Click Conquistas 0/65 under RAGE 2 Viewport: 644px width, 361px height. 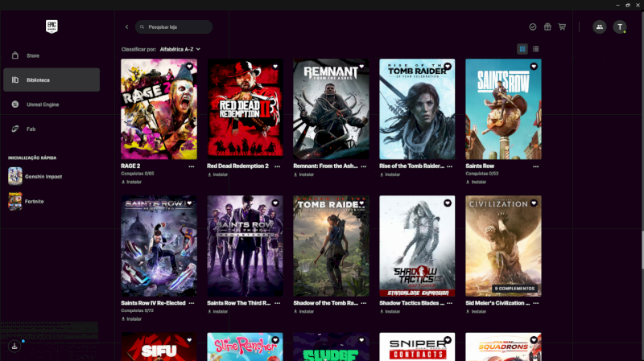(138, 174)
